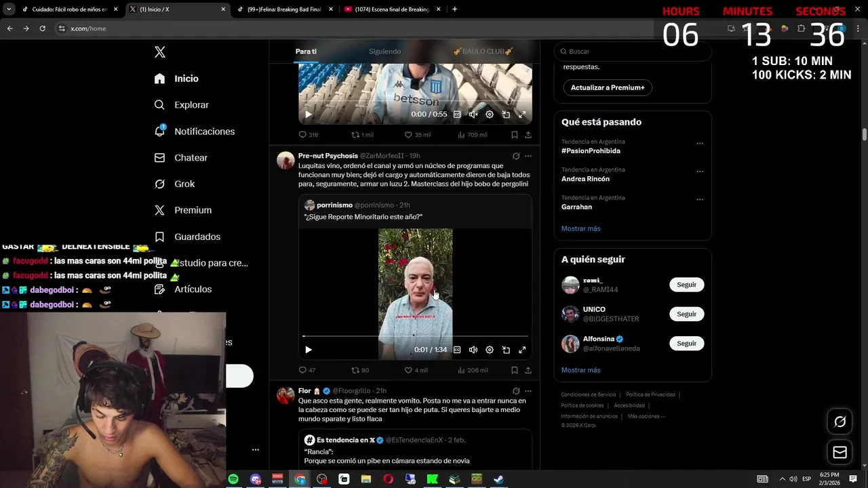Open settings gear on porrinismo video

coord(490,350)
